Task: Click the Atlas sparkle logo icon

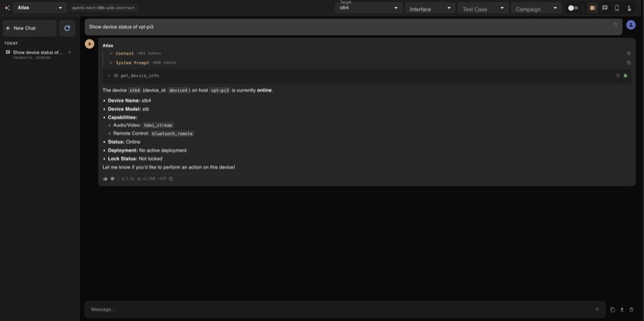Action: (7, 8)
